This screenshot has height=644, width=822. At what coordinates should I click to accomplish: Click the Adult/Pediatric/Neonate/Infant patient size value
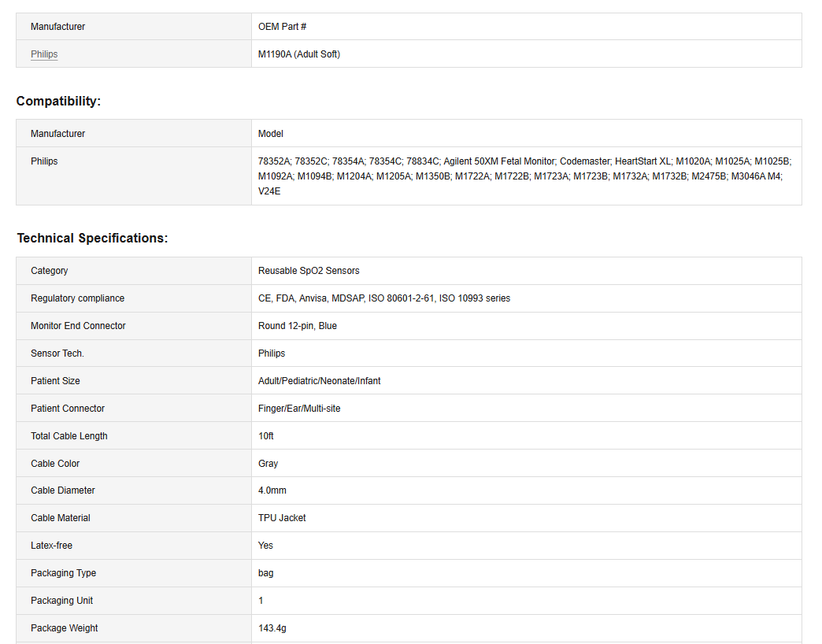tap(320, 381)
